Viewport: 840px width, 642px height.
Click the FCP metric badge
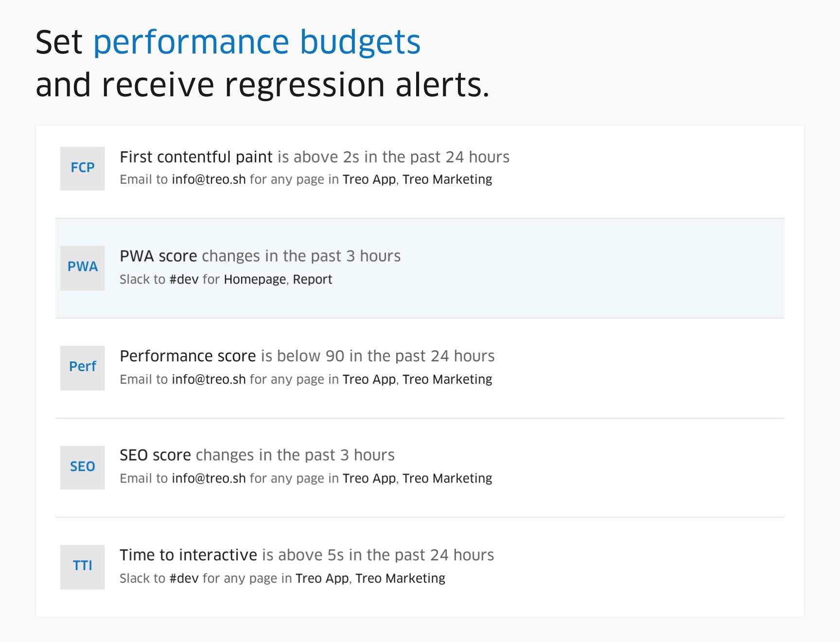(x=83, y=168)
